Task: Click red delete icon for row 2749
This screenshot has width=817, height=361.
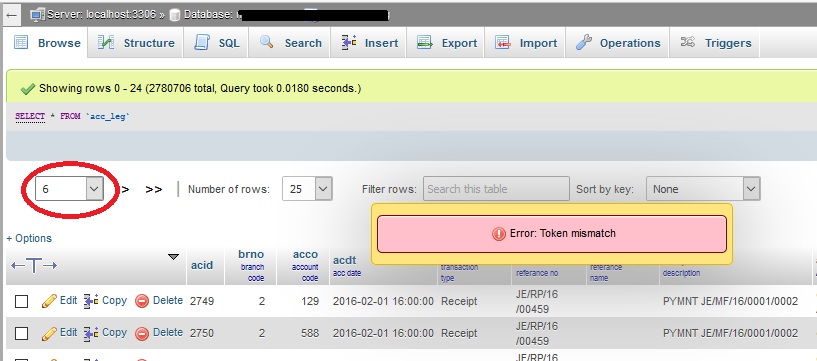Action: tap(142, 301)
